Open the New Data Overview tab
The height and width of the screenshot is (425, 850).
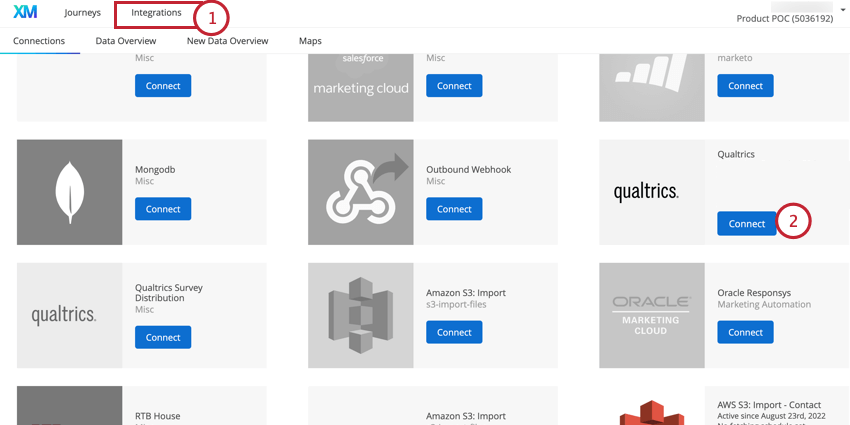coord(228,41)
